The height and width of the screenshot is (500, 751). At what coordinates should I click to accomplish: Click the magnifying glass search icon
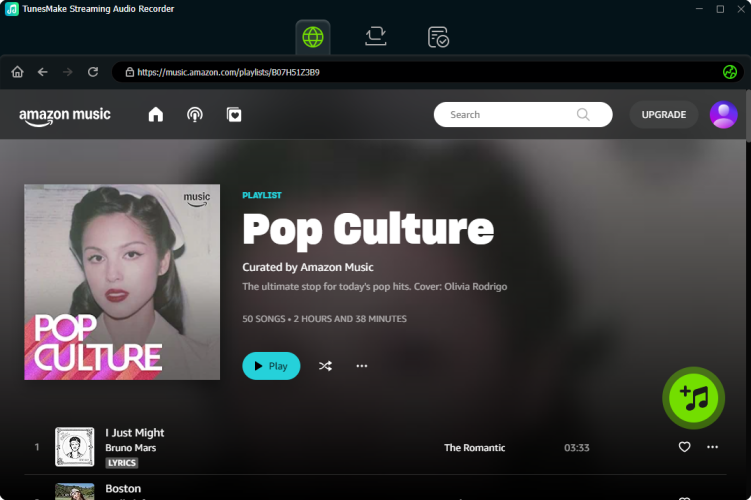click(x=583, y=114)
